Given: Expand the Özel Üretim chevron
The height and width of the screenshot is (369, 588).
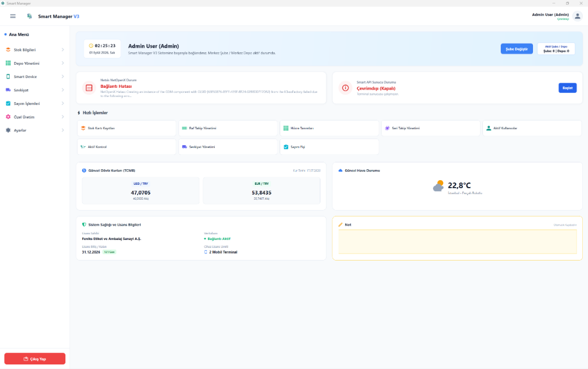Looking at the screenshot, I should point(63,117).
